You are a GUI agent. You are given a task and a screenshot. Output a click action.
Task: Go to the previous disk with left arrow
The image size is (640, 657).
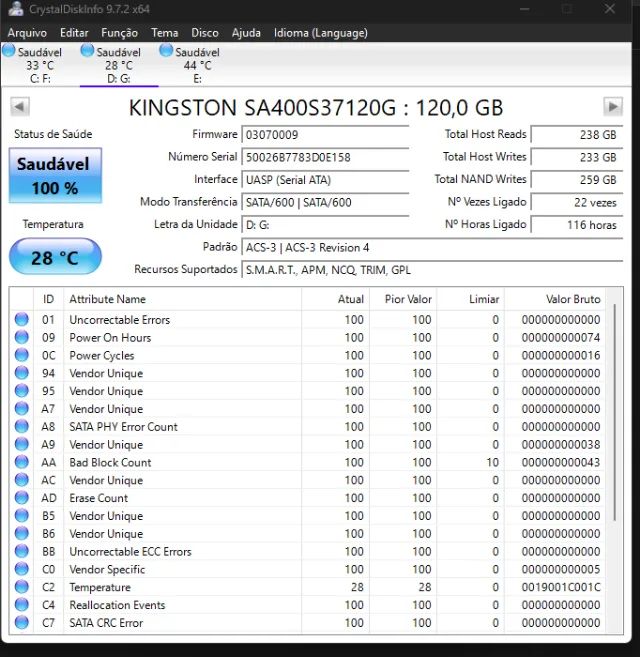click(x=20, y=106)
